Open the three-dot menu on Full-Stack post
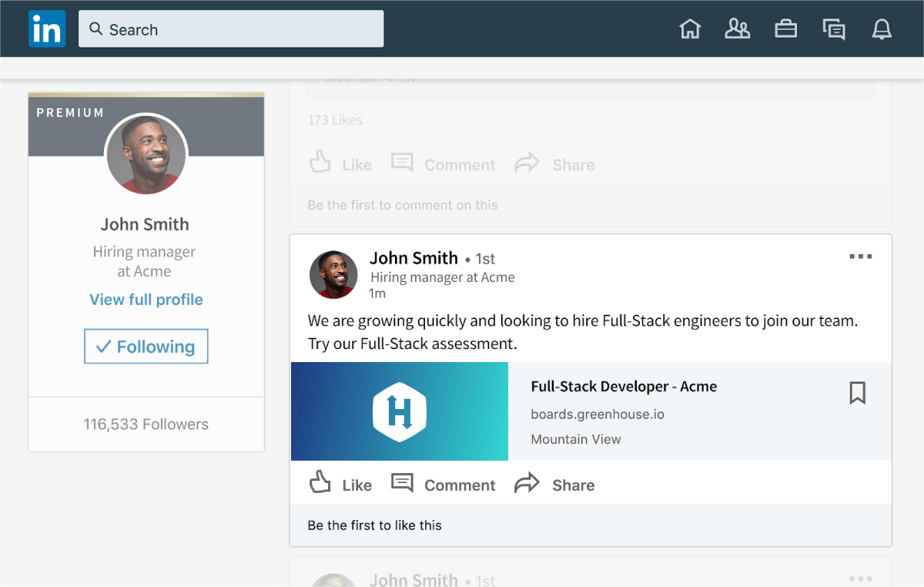 point(861,257)
